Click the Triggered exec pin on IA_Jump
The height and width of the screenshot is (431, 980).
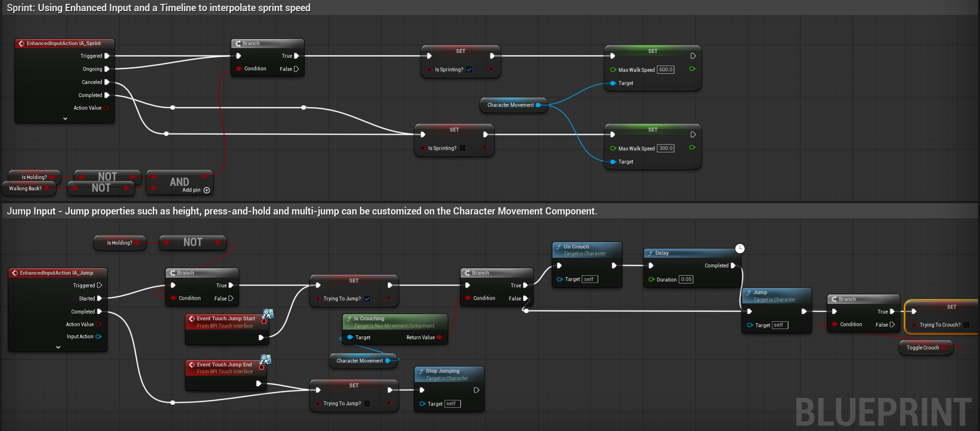click(99, 285)
